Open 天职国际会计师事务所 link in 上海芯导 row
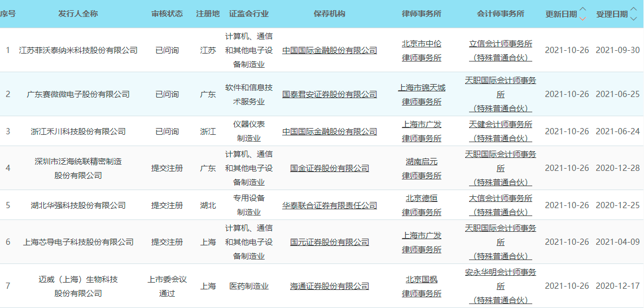Viewport: 644px width, 308px height. pyautogui.click(x=501, y=242)
